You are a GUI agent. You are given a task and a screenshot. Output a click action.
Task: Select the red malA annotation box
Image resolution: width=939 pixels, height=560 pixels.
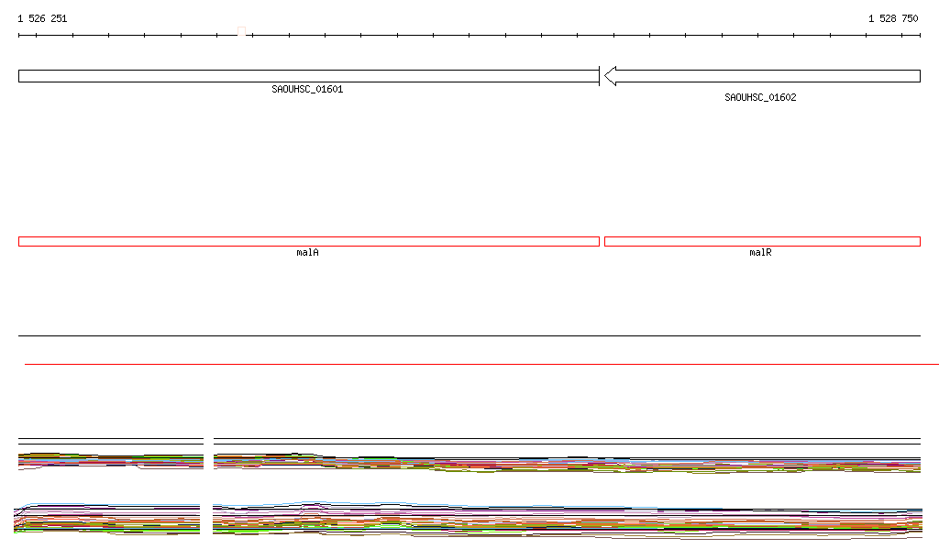tap(309, 242)
